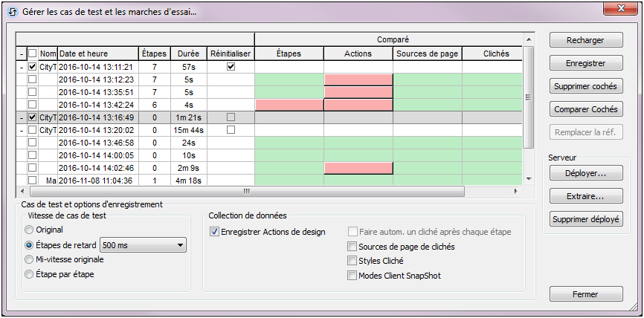This screenshot has height=318, width=644.
Task: Collapse the 13:11:21 CityT test case row
Action: (20, 67)
